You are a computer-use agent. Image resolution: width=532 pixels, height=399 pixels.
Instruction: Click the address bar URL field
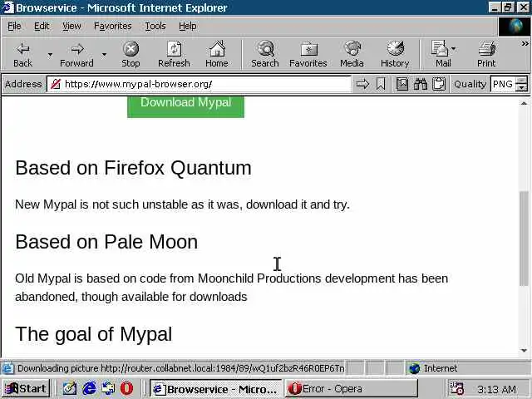click(x=199, y=84)
